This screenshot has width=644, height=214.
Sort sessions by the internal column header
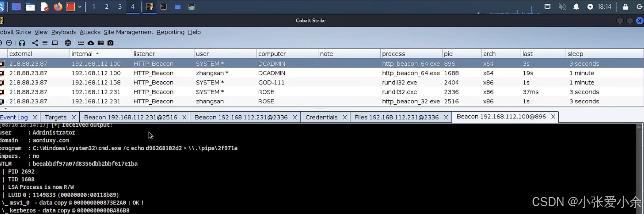click(x=100, y=54)
